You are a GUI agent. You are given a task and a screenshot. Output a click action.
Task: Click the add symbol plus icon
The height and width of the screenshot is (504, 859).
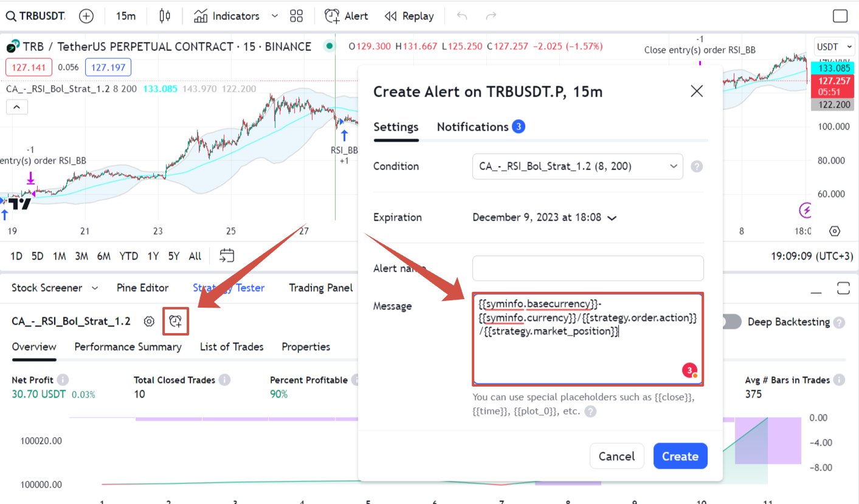[x=86, y=16]
